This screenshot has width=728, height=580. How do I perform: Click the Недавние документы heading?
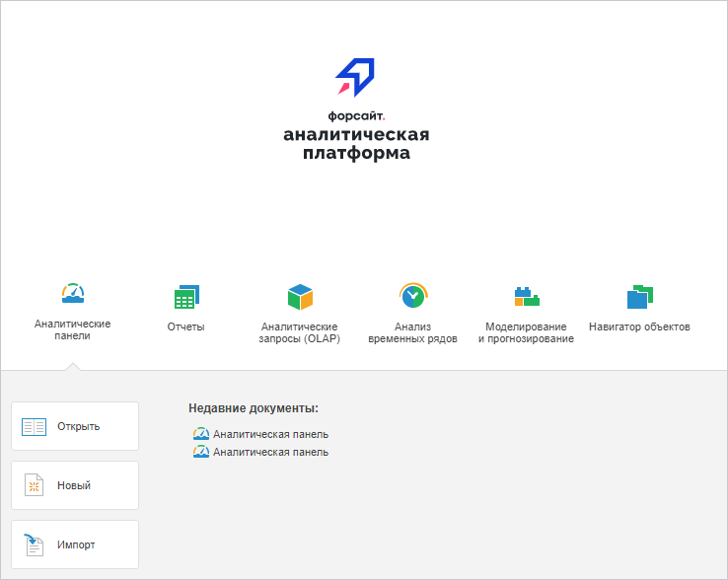(x=254, y=408)
